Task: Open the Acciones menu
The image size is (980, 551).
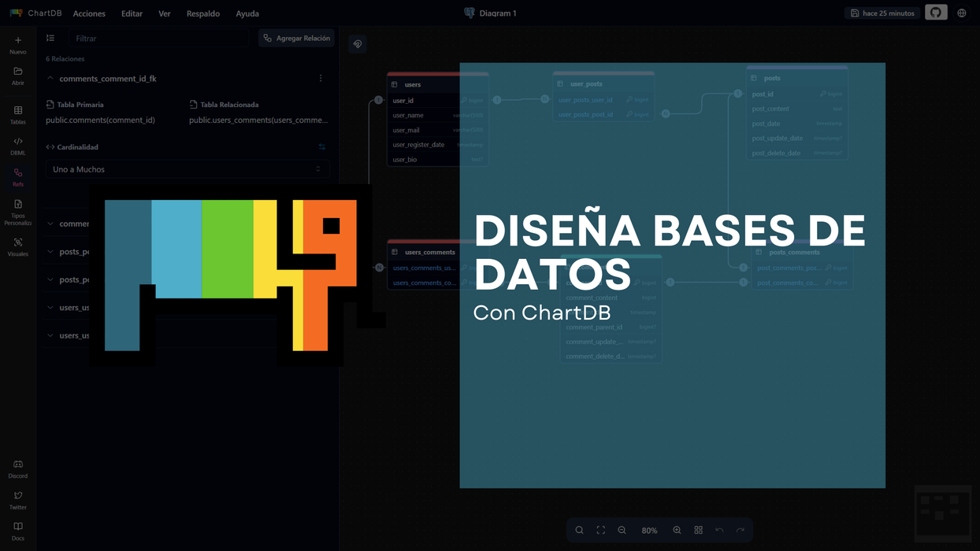Action: tap(89, 13)
